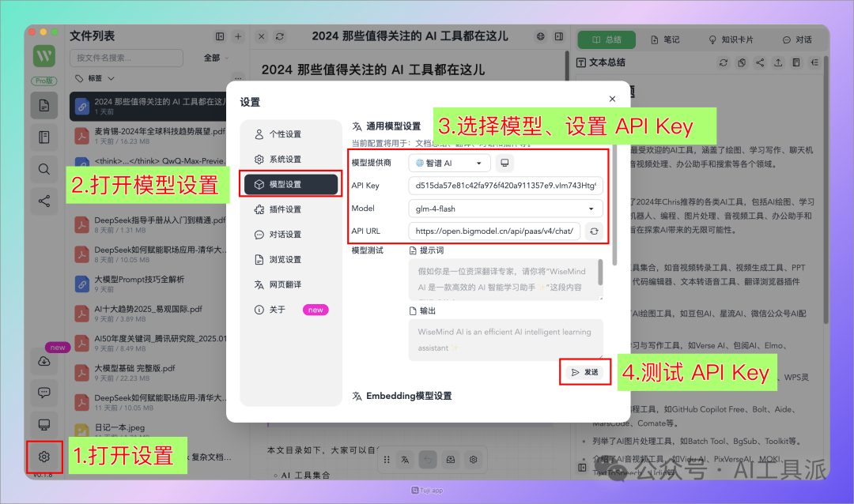Refresh the document with reload icon
Image resolution: width=854 pixels, height=504 pixels.
coord(280,36)
